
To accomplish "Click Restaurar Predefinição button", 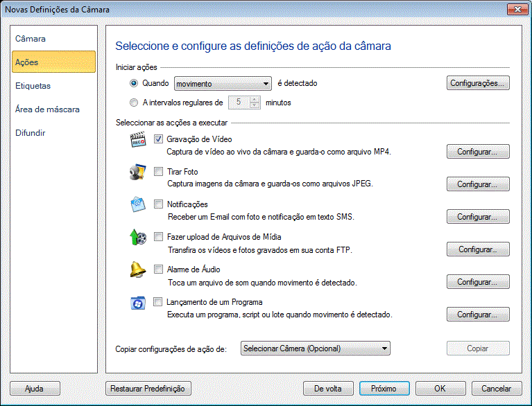I will [x=148, y=389].
